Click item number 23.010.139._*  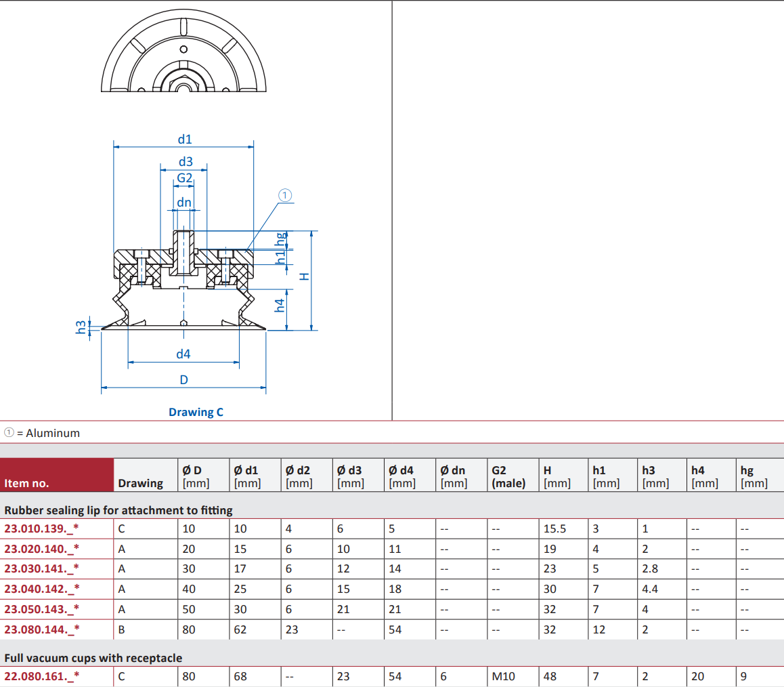(x=41, y=528)
